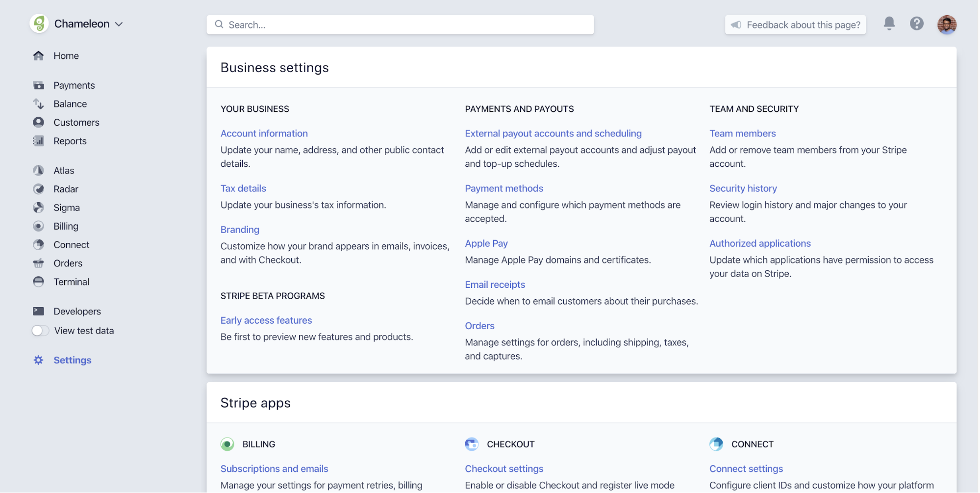Click the Reports chart icon
Screen dimensions: 980x493
38,141
